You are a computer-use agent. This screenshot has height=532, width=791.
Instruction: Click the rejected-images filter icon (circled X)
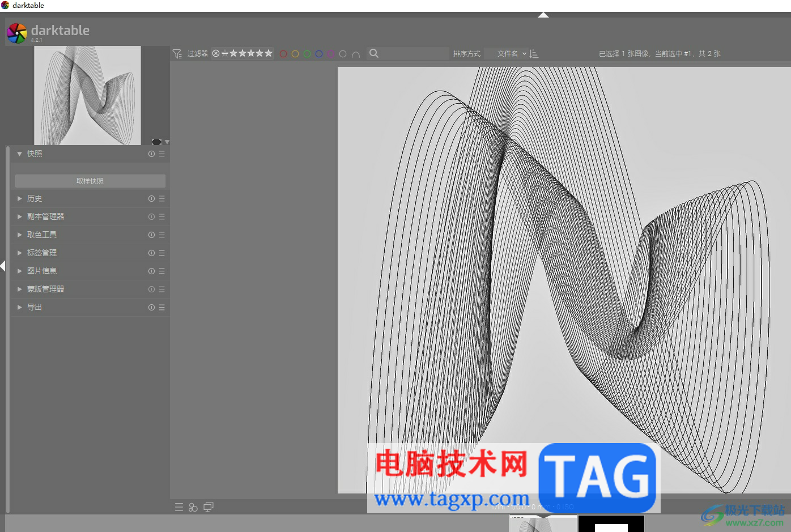tap(216, 53)
